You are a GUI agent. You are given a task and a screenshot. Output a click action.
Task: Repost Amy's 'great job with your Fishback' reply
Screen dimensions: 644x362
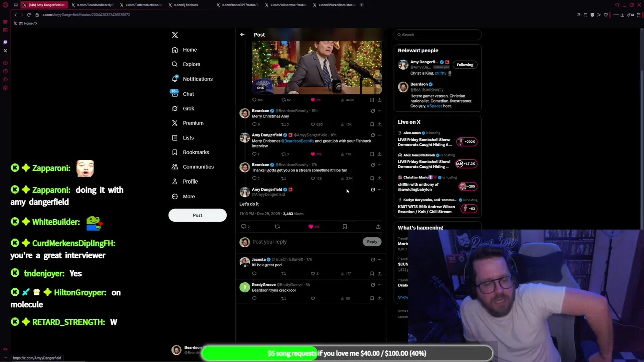pyautogui.click(x=283, y=154)
